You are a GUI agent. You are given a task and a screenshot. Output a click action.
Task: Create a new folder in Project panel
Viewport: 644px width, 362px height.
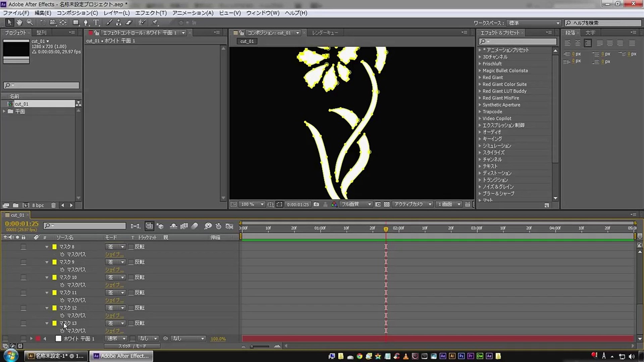coord(15,205)
